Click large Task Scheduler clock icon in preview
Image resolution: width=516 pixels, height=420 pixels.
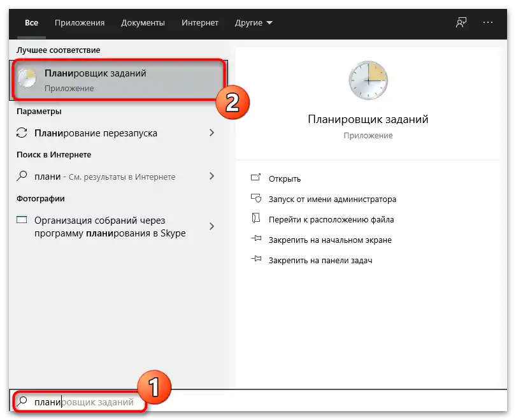[368, 80]
